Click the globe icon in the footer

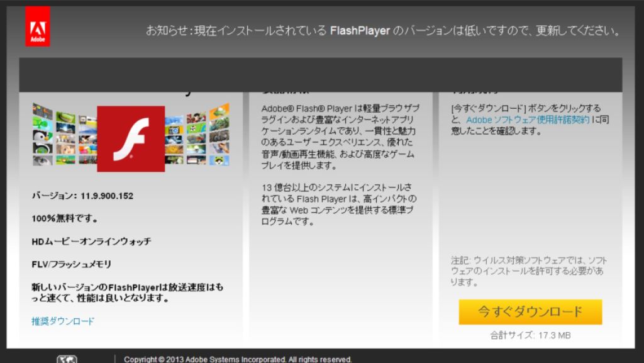pyautogui.click(x=67, y=359)
